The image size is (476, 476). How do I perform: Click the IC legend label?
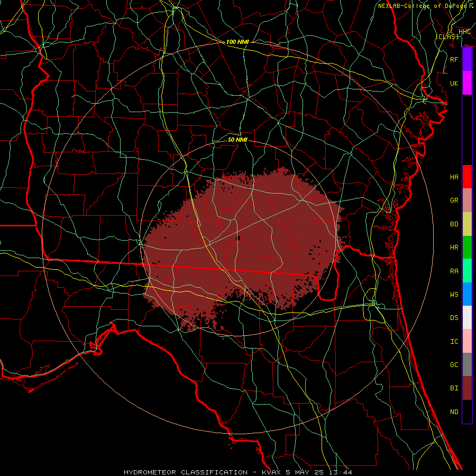click(454, 342)
